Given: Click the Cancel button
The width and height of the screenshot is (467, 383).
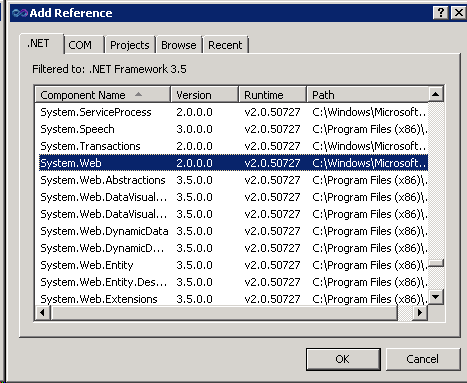Looking at the screenshot, I should [423, 359].
